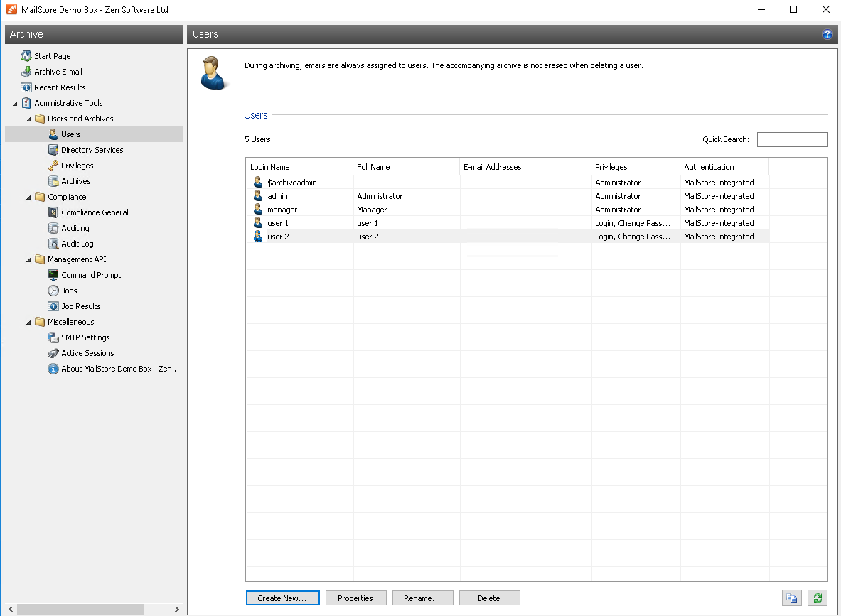Click the Users and Archives folder icon
841x616 pixels.
tap(40, 119)
